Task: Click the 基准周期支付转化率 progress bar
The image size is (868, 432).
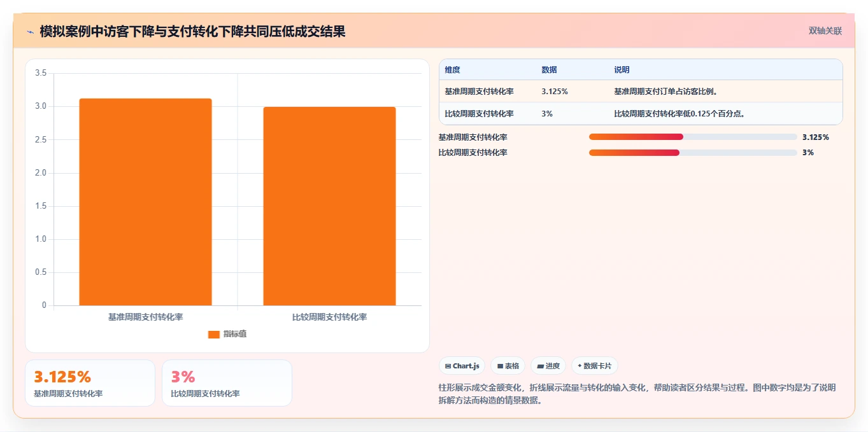Action: 693,137
